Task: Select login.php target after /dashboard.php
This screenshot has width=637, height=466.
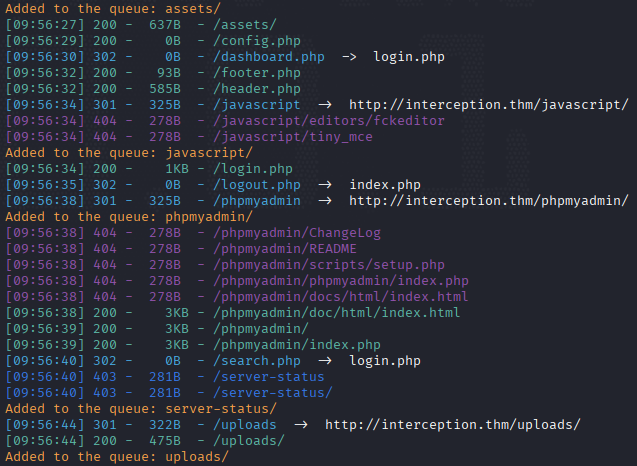Action: coord(409,57)
